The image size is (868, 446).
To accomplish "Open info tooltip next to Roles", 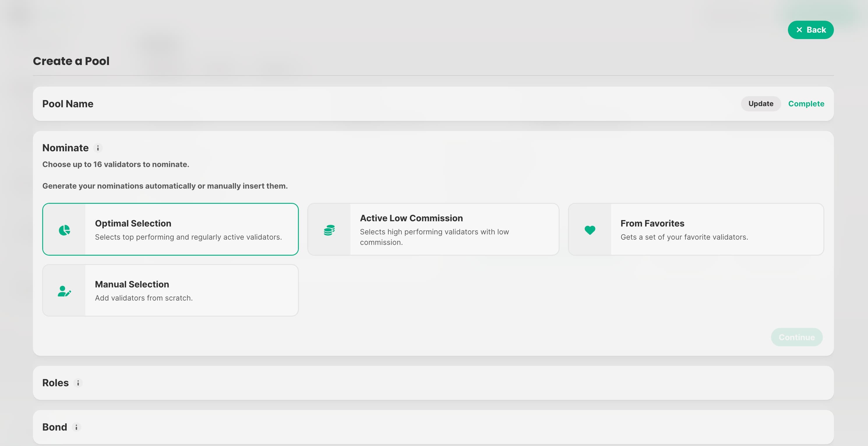I will [x=78, y=383].
